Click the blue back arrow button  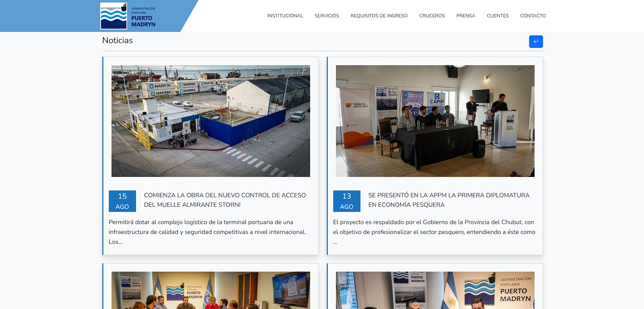(536, 41)
